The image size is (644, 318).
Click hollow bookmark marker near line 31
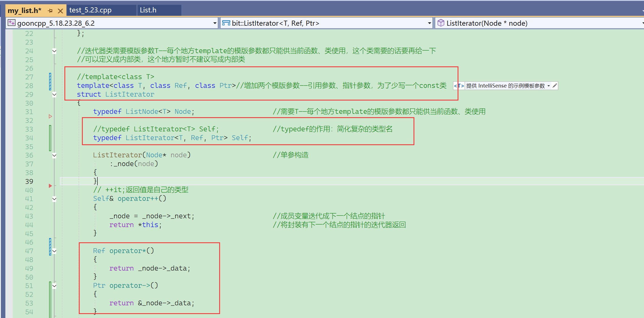click(x=50, y=116)
